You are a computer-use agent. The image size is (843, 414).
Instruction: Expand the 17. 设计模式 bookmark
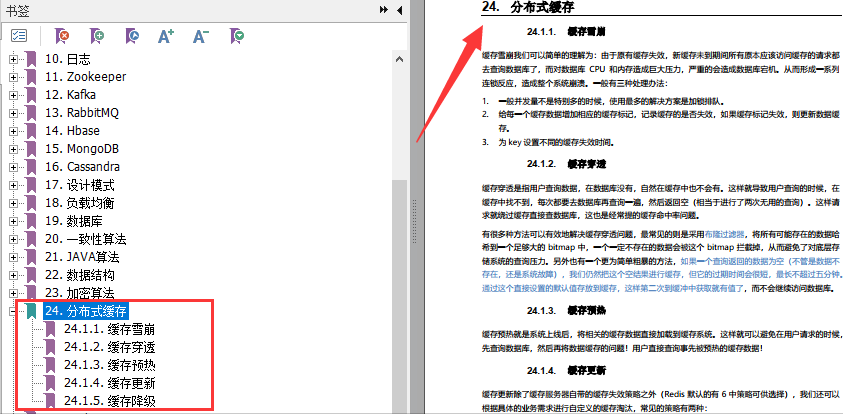click(13, 185)
